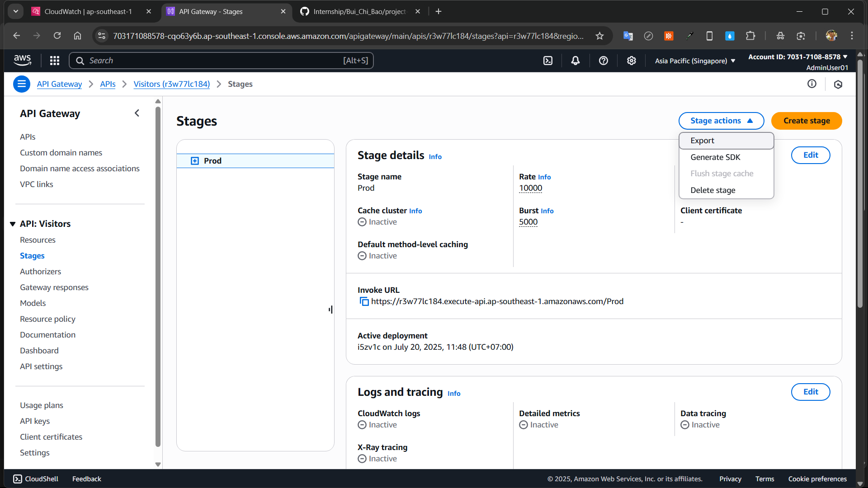Viewport: 868px width, 488px height.
Task: Go back in the browser history
Action: (17, 36)
